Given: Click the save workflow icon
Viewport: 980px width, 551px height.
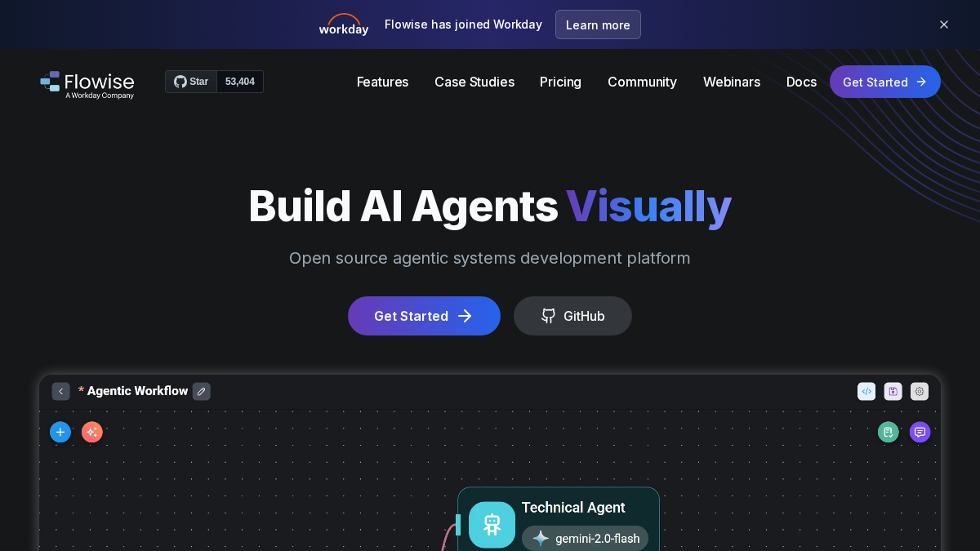Looking at the screenshot, I should point(893,391).
